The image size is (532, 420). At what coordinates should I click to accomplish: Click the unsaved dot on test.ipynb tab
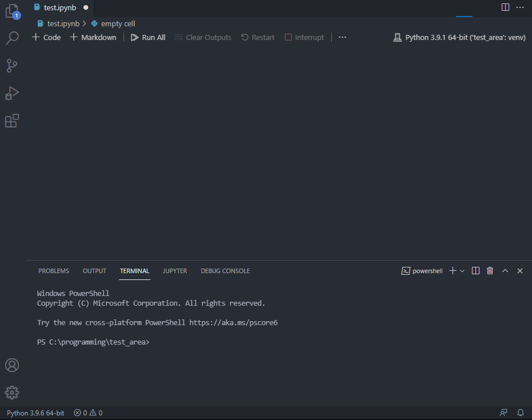(x=86, y=7)
